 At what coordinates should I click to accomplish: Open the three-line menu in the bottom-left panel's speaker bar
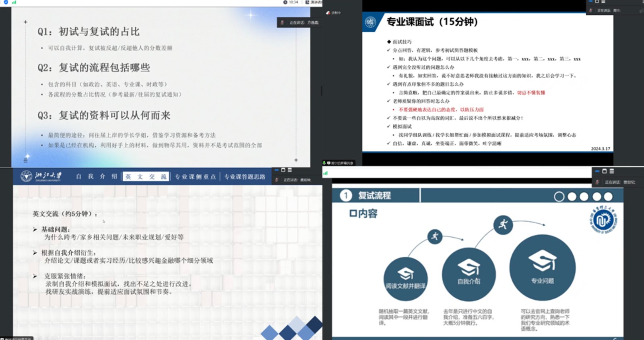click(x=289, y=170)
